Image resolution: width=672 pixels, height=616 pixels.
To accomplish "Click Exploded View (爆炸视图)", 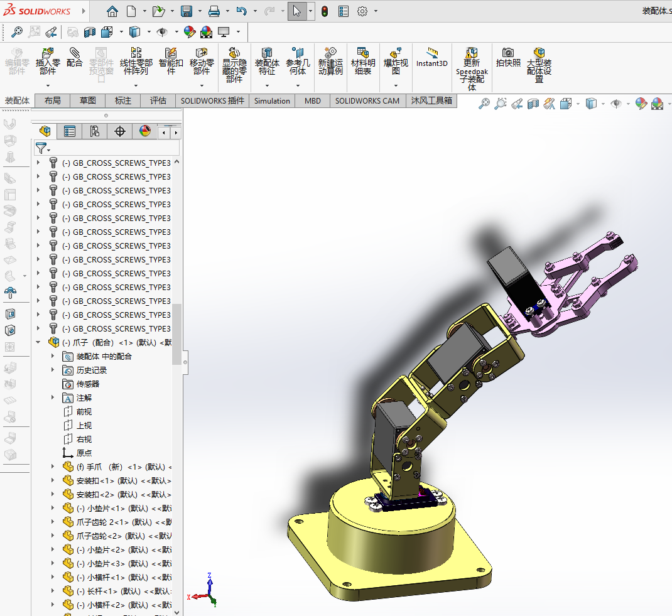I will (396, 62).
